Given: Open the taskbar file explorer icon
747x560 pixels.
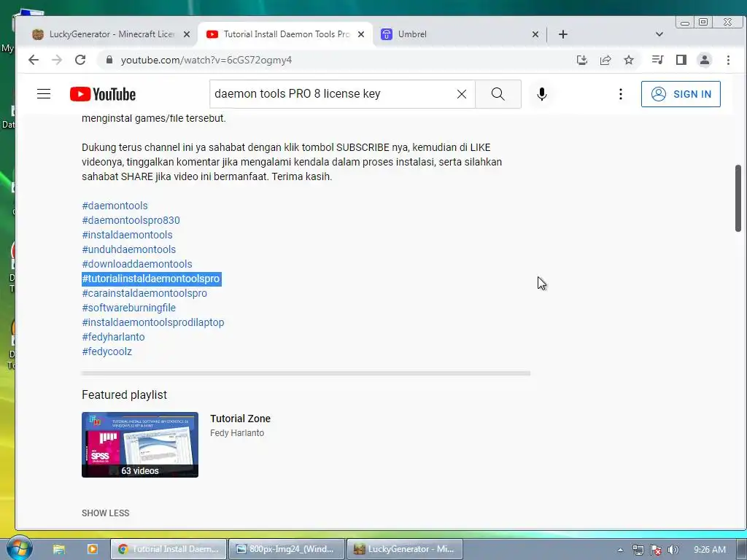Looking at the screenshot, I should point(58,549).
